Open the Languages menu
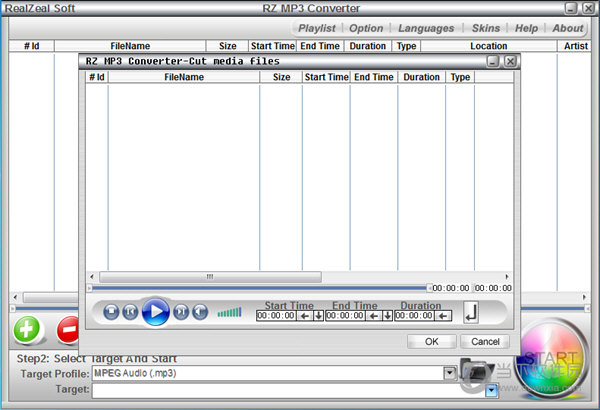The width and height of the screenshot is (600, 410). click(426, 28)
